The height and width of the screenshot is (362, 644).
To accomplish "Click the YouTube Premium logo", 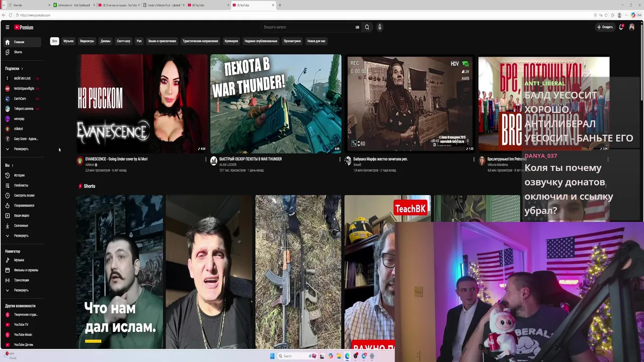I will click(24, 27).
